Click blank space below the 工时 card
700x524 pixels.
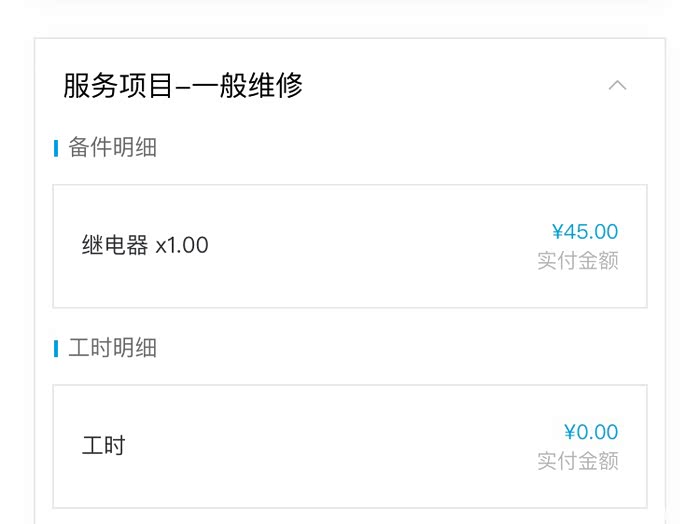pyautogui.click(x=350, y=516)
